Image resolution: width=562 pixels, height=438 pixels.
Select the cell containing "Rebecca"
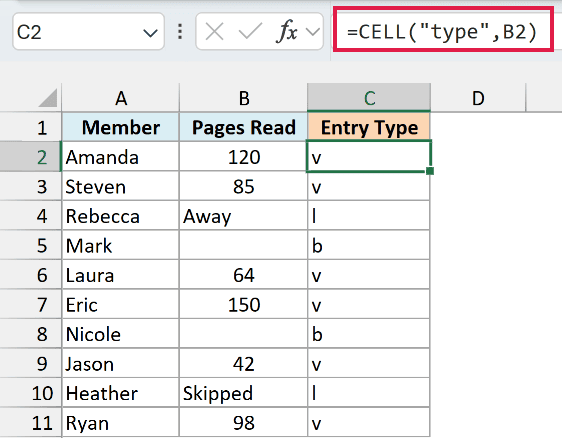click(x=120, y=216)
